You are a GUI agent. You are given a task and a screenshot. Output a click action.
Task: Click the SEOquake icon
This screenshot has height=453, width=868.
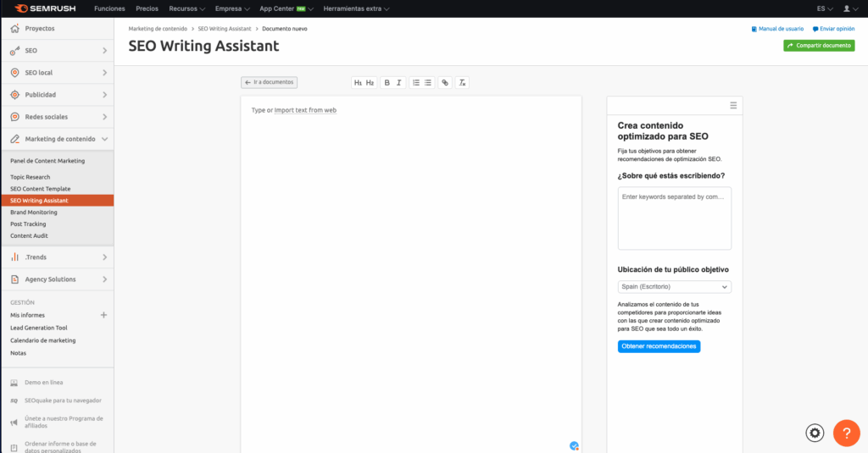pyautogui.click(x=14, y=401)
